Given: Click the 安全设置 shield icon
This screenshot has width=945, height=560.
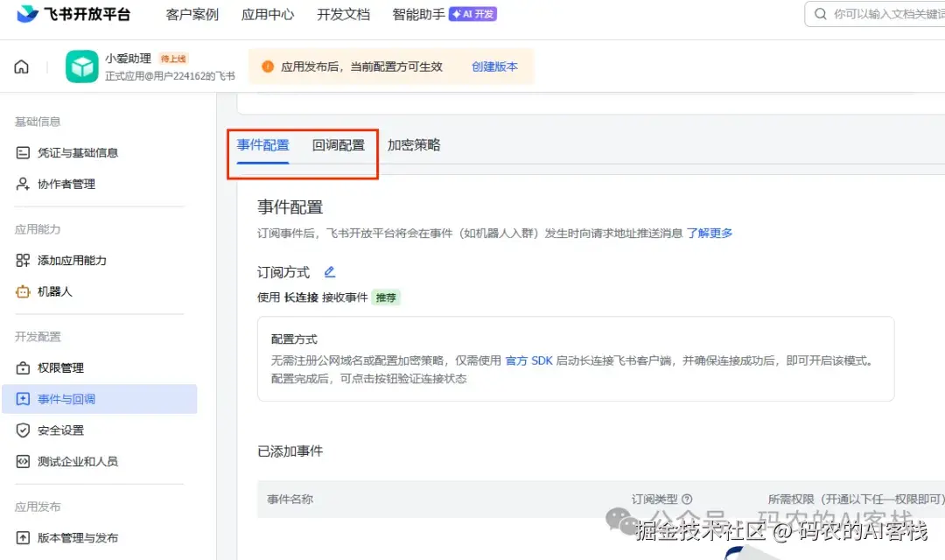Looking at the screenshot, I should coord(23,430).
